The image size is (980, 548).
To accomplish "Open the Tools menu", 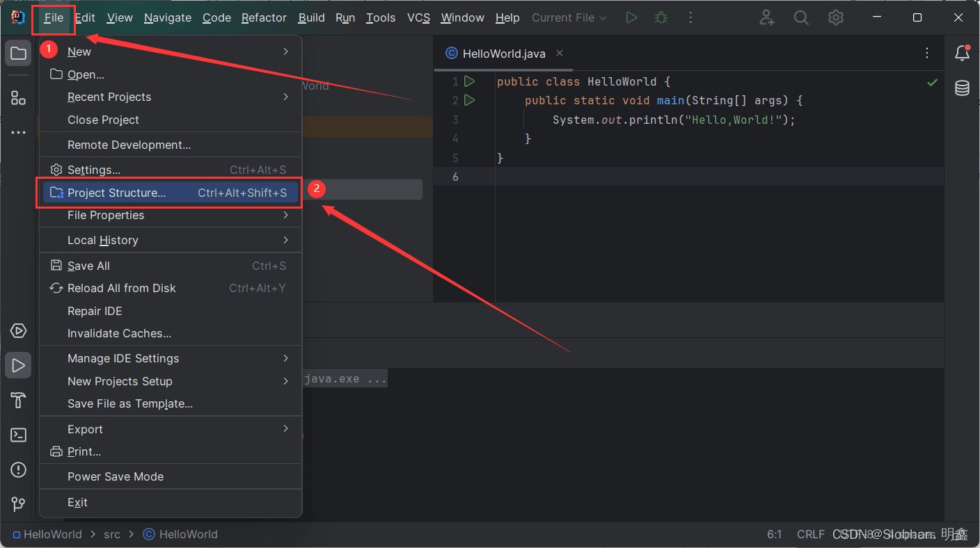I will point(381,18).
